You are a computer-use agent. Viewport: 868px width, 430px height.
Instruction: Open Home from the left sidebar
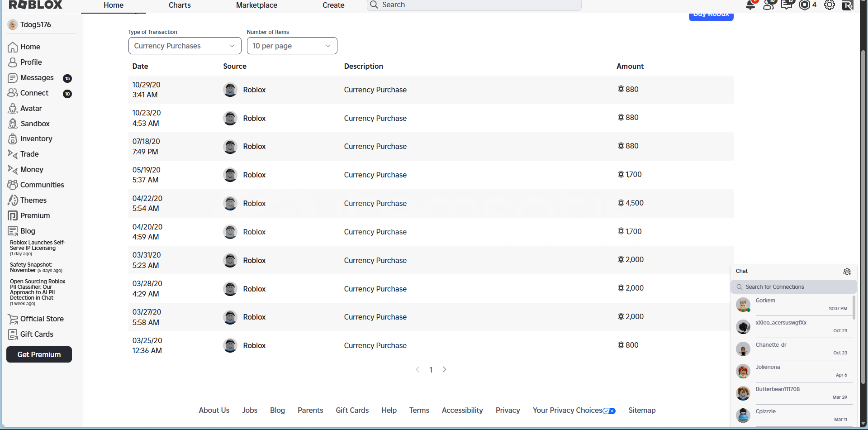pos(24,47)
